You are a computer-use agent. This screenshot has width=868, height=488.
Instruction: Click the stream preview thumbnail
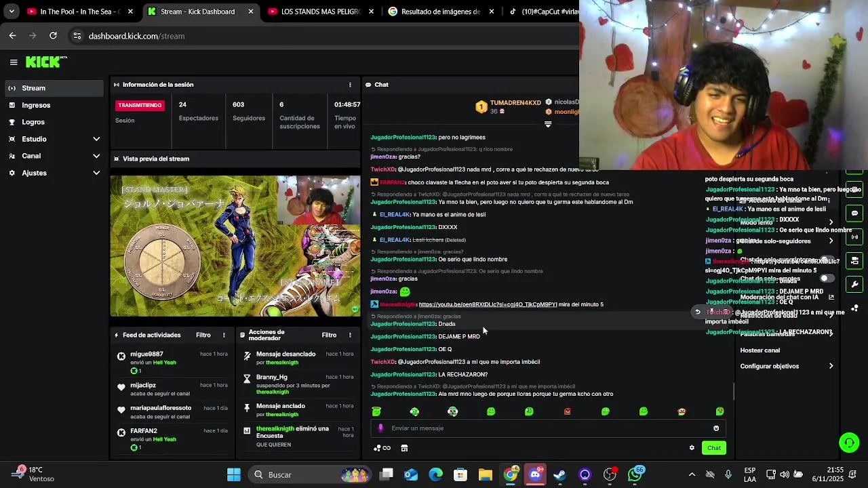point(235,246)
